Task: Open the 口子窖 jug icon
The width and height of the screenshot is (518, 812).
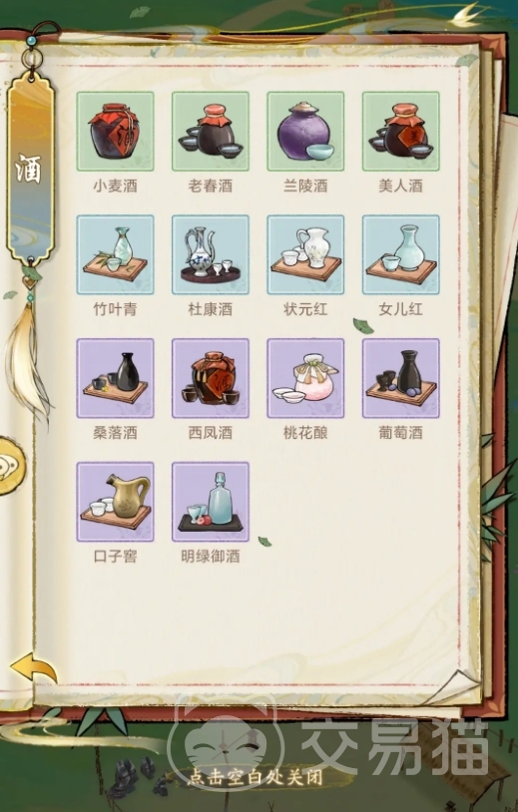Action: (115, 502)
